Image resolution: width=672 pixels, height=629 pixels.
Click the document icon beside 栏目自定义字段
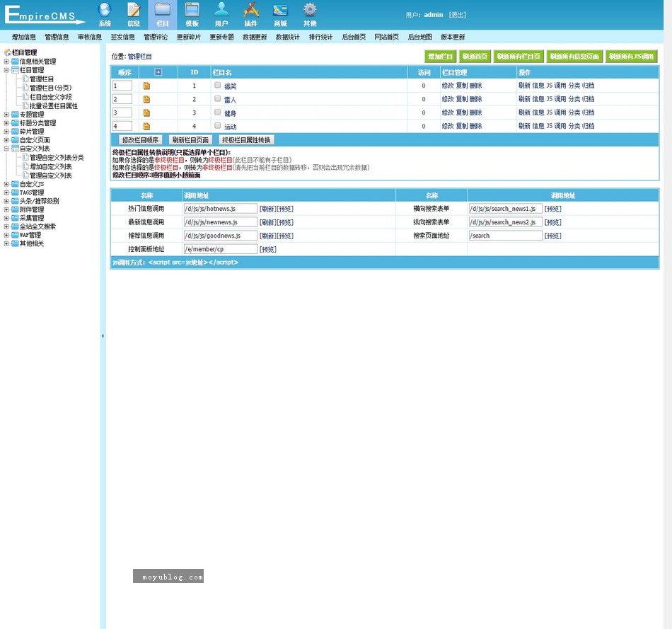25,96
